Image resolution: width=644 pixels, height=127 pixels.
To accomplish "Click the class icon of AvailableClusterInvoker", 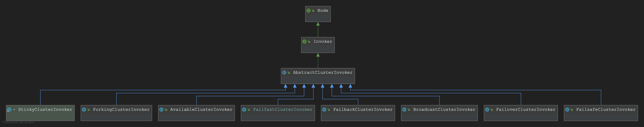I will 162,110.
